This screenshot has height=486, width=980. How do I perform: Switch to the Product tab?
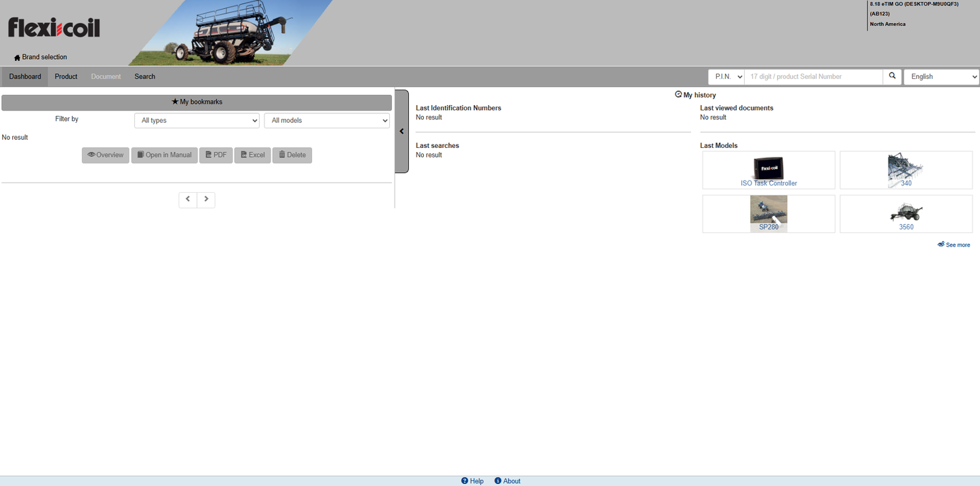[x=66, y=77]
